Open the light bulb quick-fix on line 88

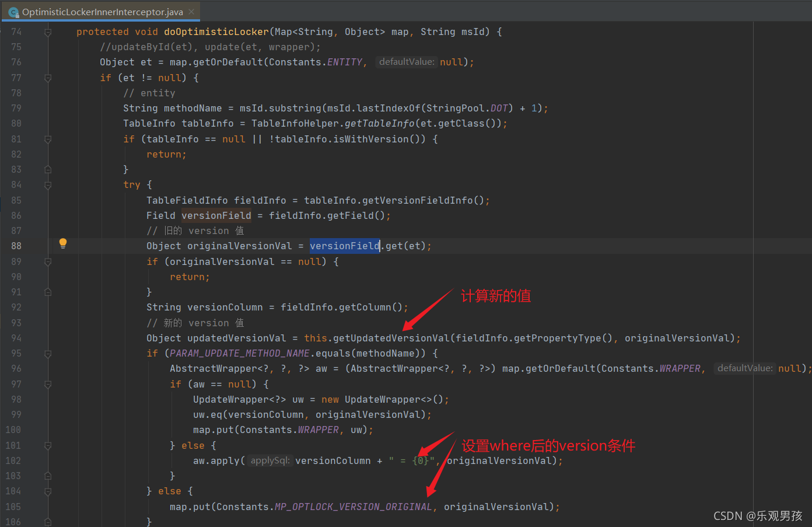pos(63,244)
